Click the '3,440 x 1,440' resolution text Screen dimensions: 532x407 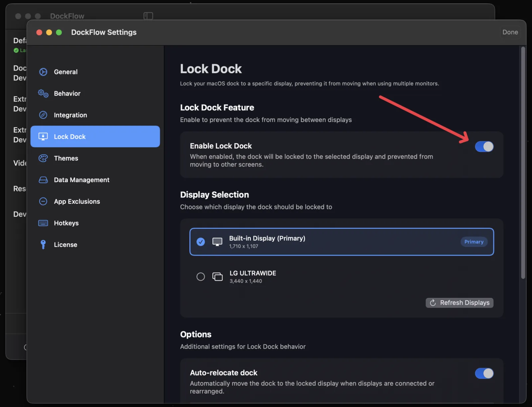[x=246, y=281]
